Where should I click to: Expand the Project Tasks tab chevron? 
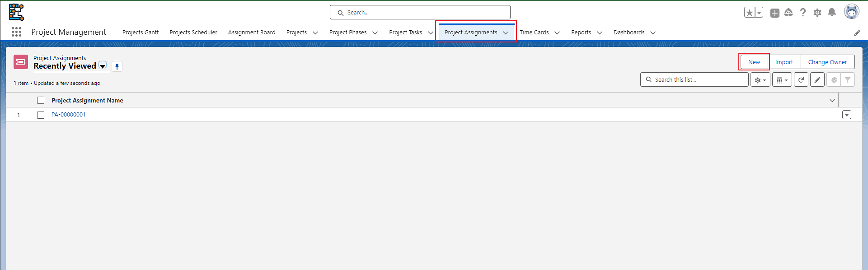[x=430, y=33]
